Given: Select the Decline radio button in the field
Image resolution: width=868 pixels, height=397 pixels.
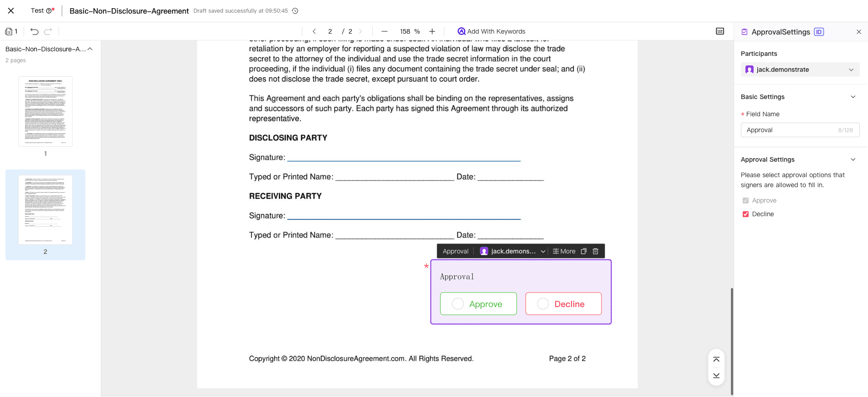Looking at the screenshot, I should (x=543, y=304).
